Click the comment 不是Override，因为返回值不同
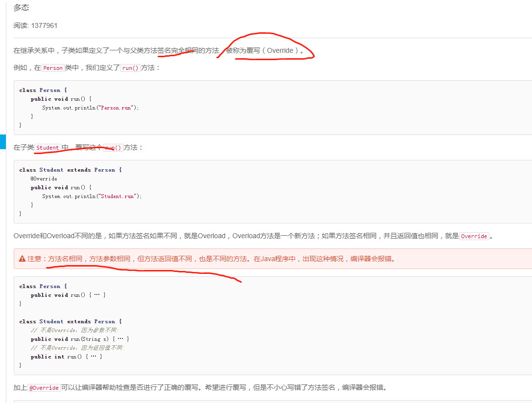532x403 pixels. pos(78,348)
